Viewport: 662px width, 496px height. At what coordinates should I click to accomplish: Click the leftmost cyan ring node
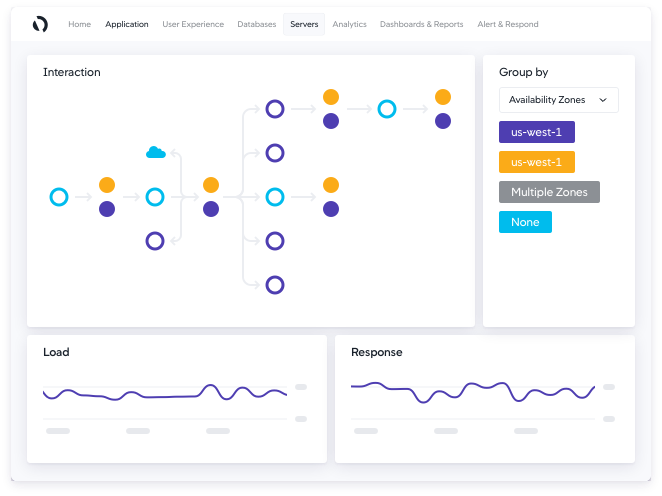59,197
